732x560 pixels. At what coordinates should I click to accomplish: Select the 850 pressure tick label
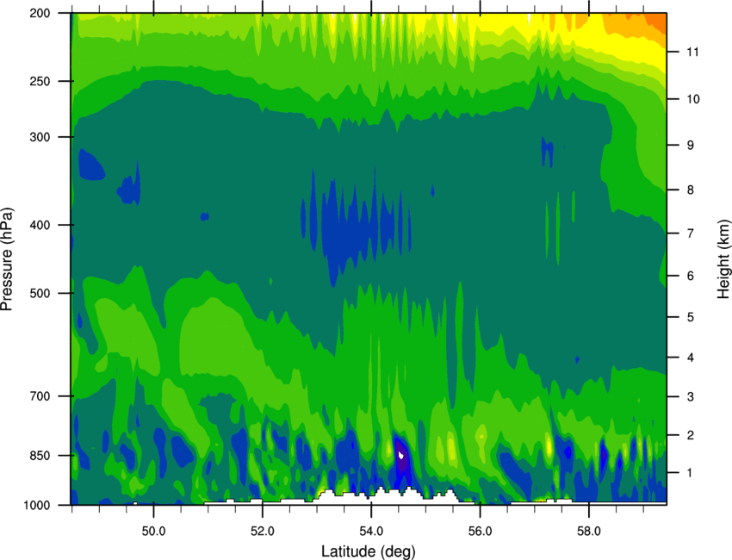coord(40,456)
